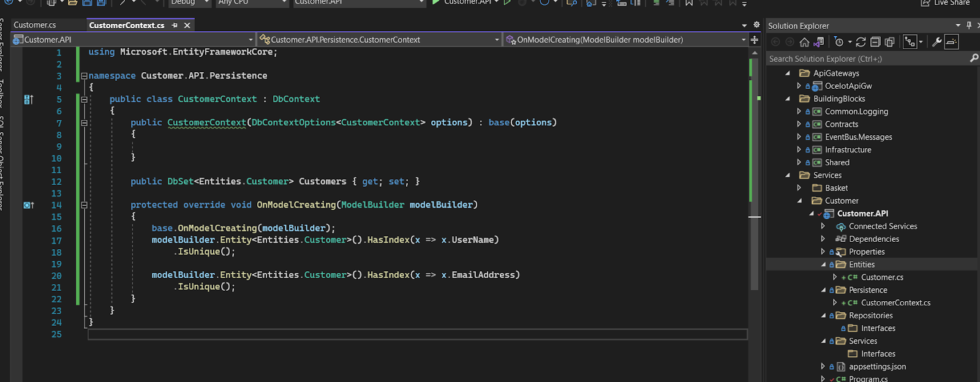Click the override margin icon on line 14

tap(29, 205)
